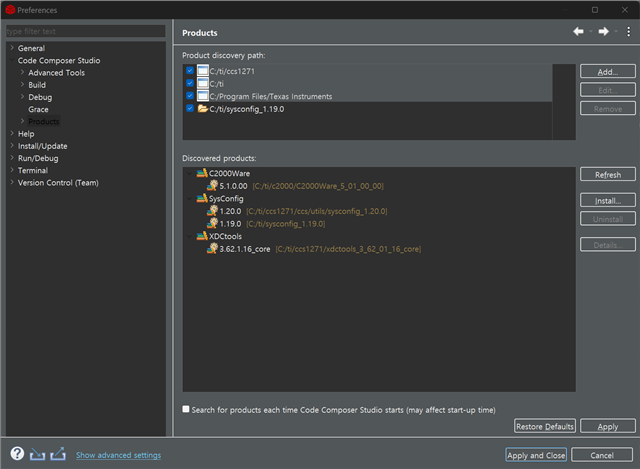Uncheck the C:/Program Files/Texas Instruments path

(190, 96)
